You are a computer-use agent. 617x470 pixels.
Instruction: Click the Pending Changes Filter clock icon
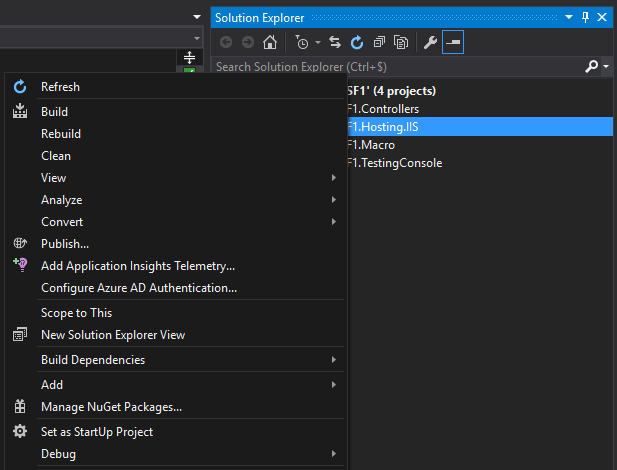[302, 43]
